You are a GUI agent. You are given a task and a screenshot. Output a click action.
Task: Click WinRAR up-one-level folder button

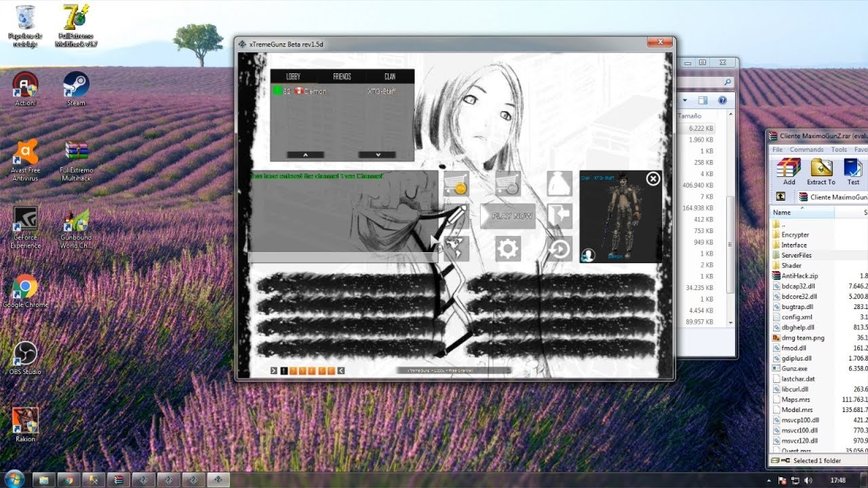(781, 197)
